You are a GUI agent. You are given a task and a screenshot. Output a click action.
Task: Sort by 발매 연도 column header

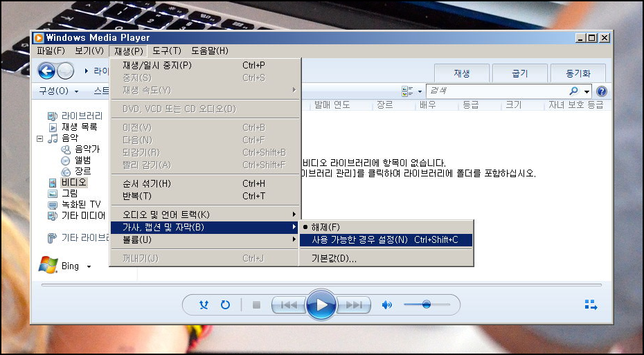[x=332, y=105]
